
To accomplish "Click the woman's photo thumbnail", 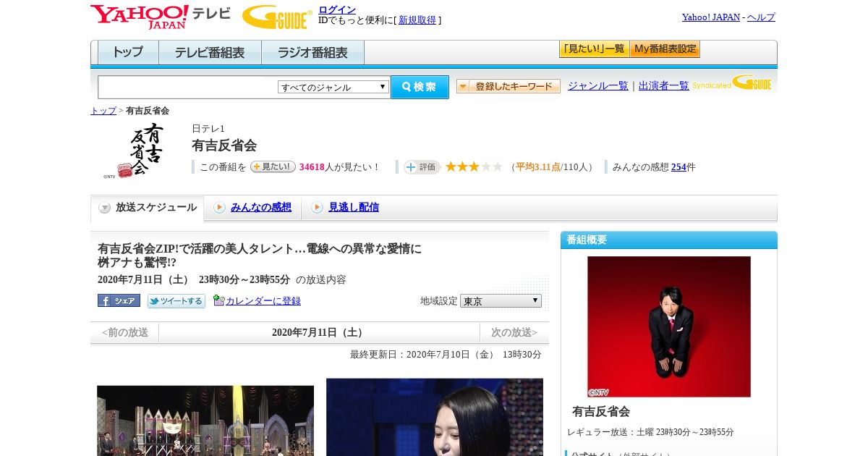I will (435, 417).
